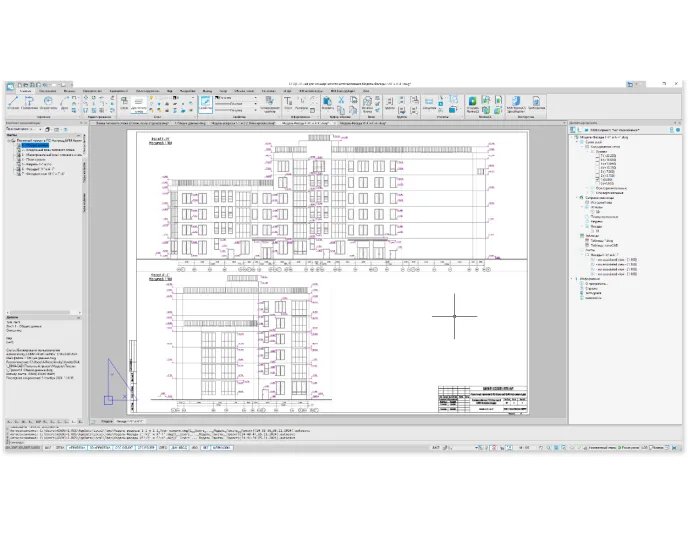The image size is (688, 537).
Task: Select the Отрезок (Line) drawing tool
Action: [x=12, y=101]
